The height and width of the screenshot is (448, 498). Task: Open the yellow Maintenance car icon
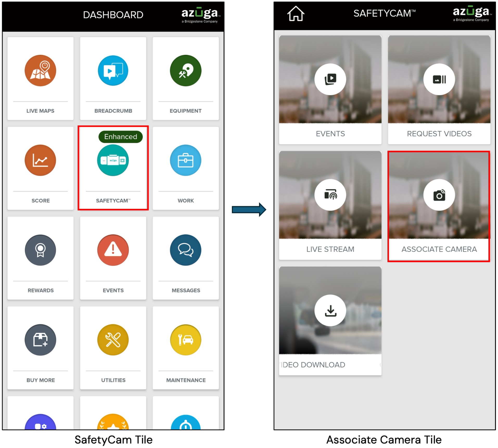click(186, 340)
